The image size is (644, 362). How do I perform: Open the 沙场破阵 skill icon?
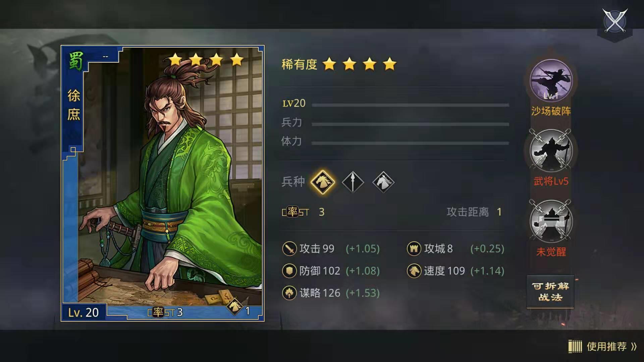(x=551, y=81)
